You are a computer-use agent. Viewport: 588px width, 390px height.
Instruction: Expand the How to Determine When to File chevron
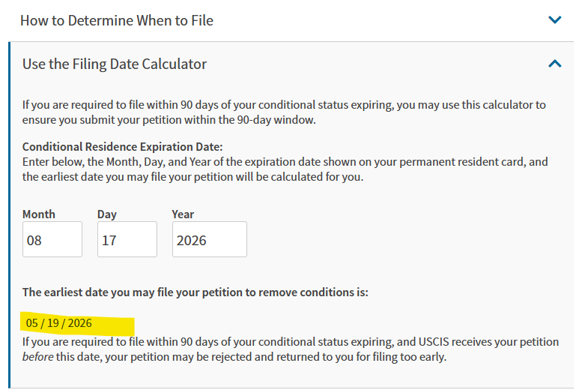[x=555, y=20]
